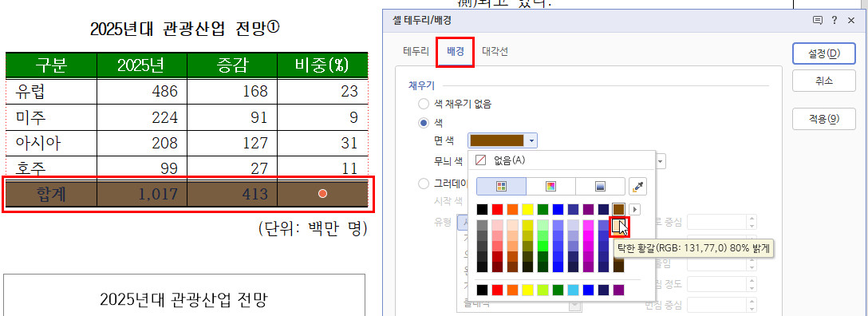Expand the 면 색 color dropdown
The image size is (868, 316).
[502, 141]
